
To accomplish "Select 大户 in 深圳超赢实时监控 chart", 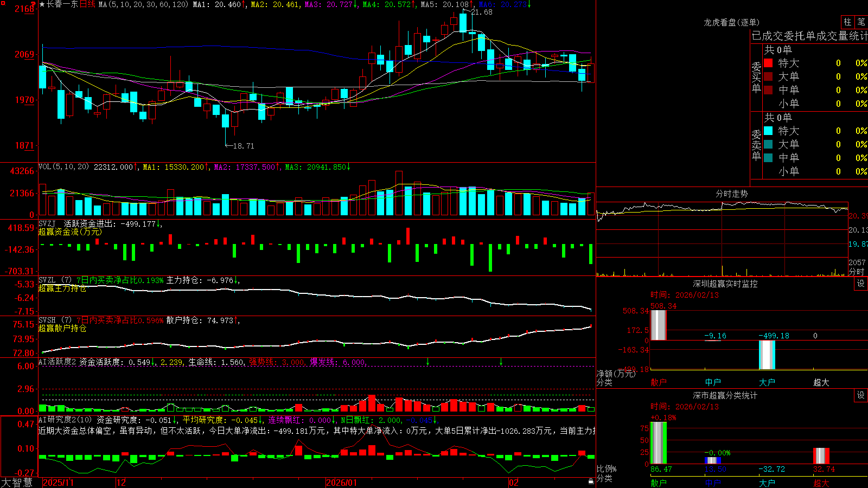I will (x=767, y=382).
